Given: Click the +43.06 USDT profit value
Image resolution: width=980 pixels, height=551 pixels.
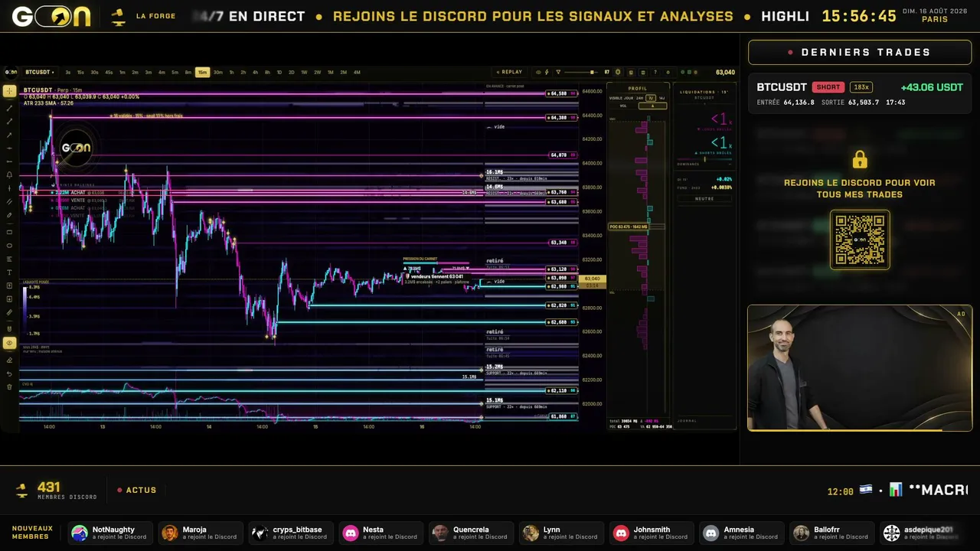Looking at the screenshot, I should 932,87.
